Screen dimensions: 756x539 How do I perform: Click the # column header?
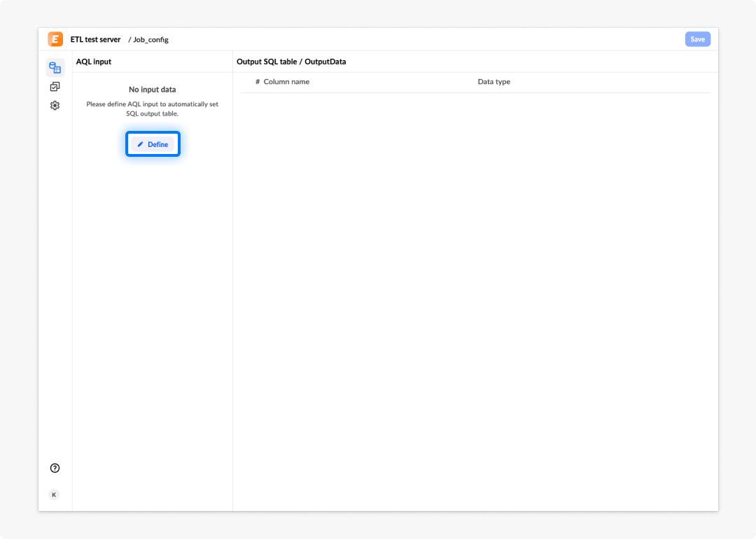(258, 81)
